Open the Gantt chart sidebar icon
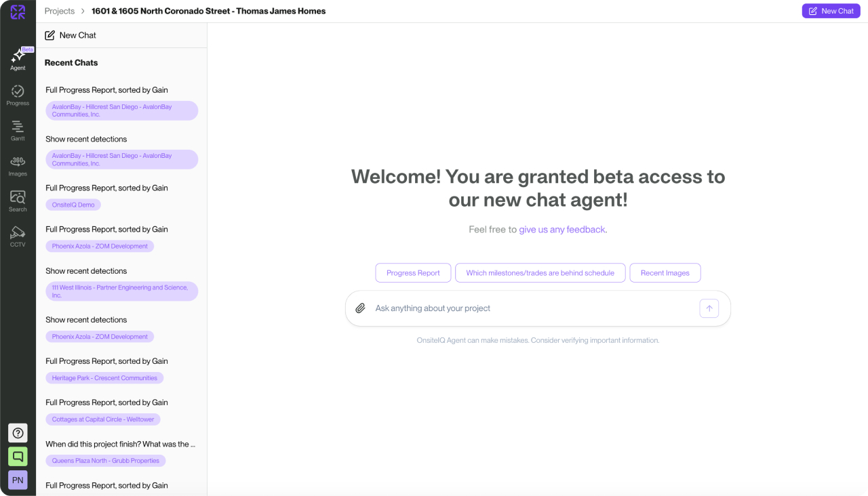The width and height of the screenshot is (868, 496). (18, 131)
